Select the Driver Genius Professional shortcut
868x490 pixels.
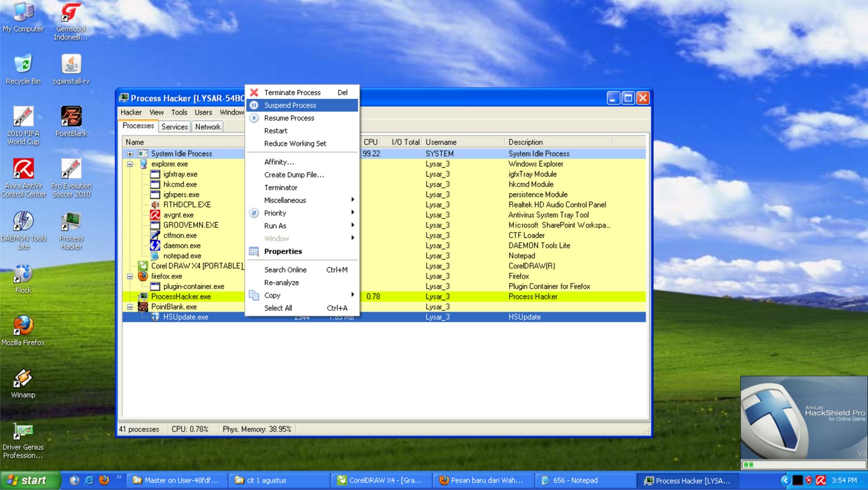pos(23,440)
